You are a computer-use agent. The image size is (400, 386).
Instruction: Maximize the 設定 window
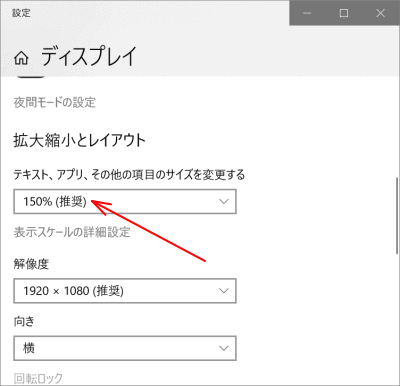pyautogui.click(x=344, y=13)
